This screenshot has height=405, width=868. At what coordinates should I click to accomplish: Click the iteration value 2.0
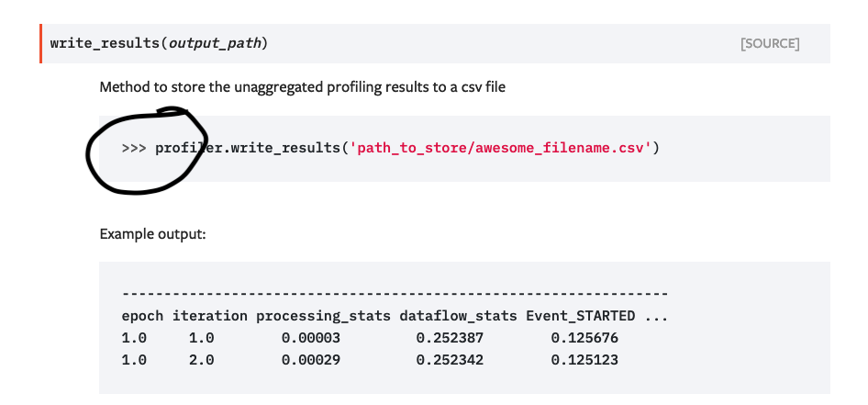[202, 360]
